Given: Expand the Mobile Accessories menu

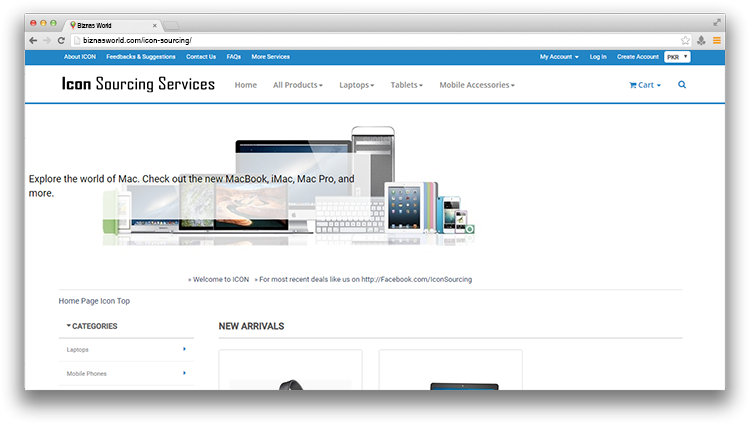Looking at the screenshot, I should click(477, 85).
